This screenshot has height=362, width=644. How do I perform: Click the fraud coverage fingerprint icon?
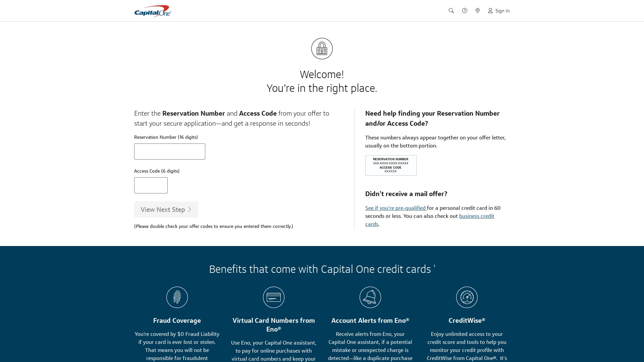click(x=177, y=297)
